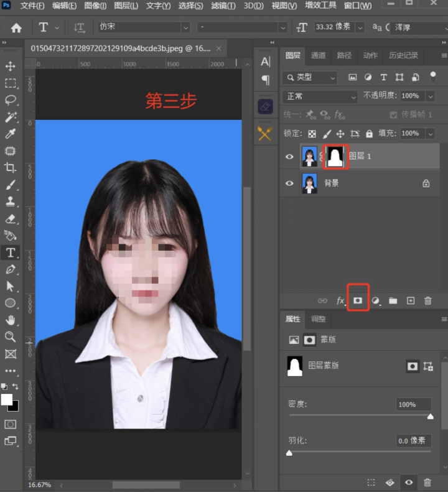This screenshot has height=492, width=448.
Task: Create new adjustment layer icon
Action: point(375,300)
